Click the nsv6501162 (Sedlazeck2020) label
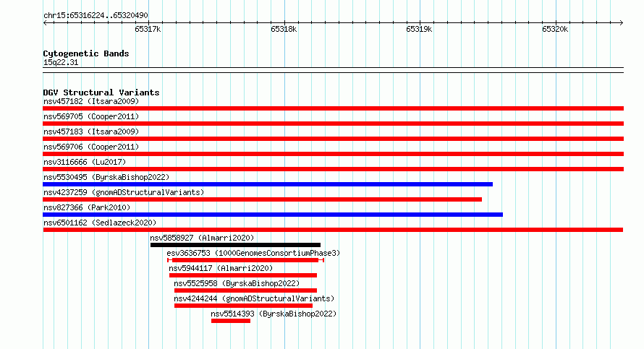This screenshot has height=349, width=644. (100, 223)
